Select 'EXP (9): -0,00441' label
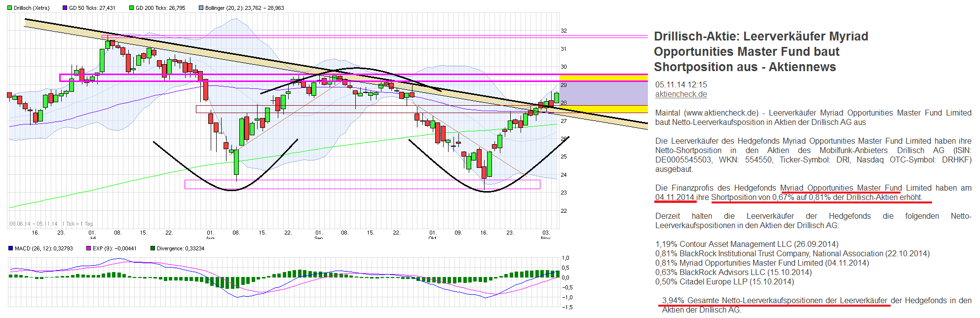 (x=114, y=248)
